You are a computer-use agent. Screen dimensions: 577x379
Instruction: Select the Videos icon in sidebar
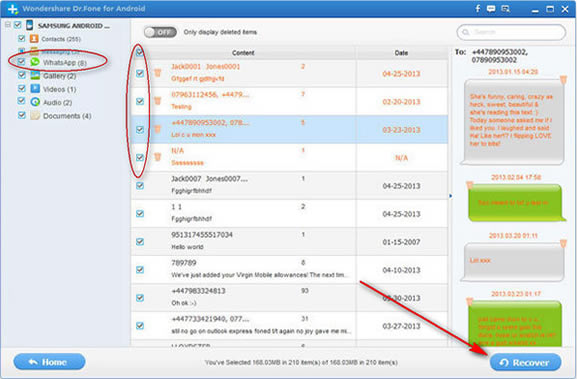(35, 89)
